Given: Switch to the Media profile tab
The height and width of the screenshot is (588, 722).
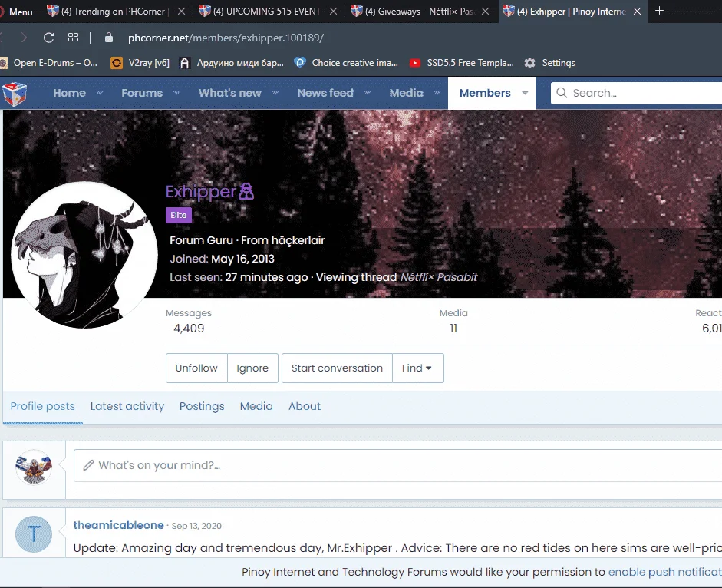Looking at the screenshot, I should point(256,406).
